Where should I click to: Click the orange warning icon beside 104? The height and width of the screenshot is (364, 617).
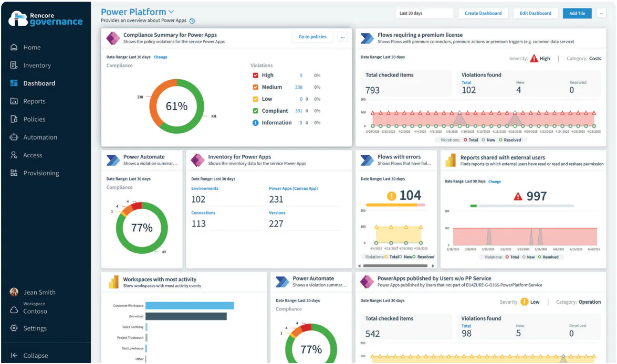tap(391, 196)
